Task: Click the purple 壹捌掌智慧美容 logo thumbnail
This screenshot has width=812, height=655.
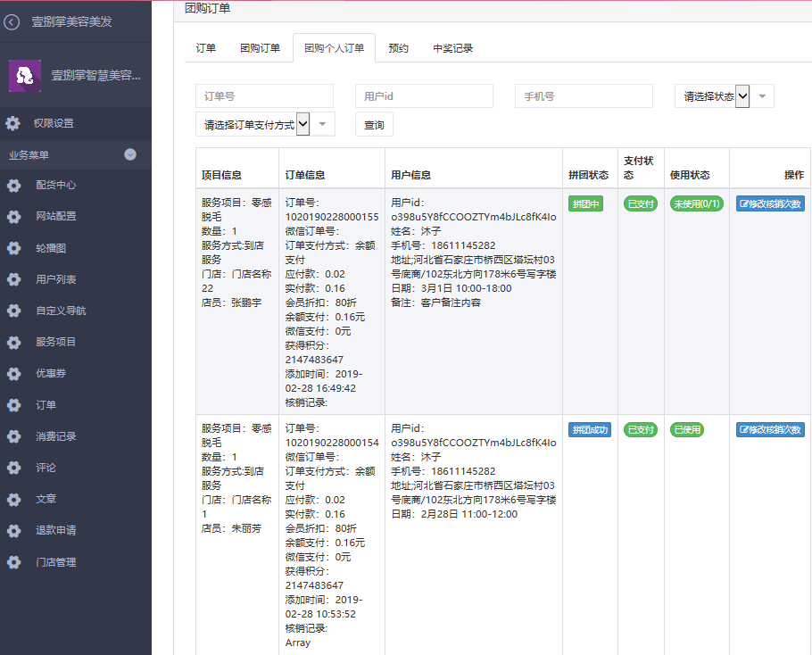Action: pyautogui.click(x=25, y=76)
